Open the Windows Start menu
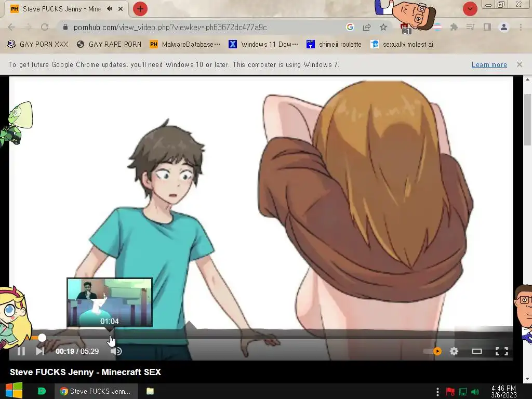This screenshot has width=532, height=399. [x=14, y=391]
